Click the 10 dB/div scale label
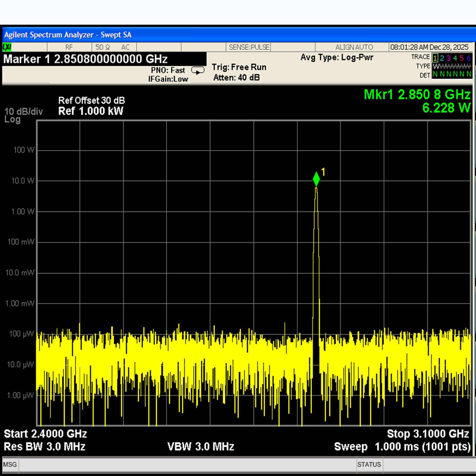Image resolution: width=476 pixels, height=476 pixels. coord(23,112)
